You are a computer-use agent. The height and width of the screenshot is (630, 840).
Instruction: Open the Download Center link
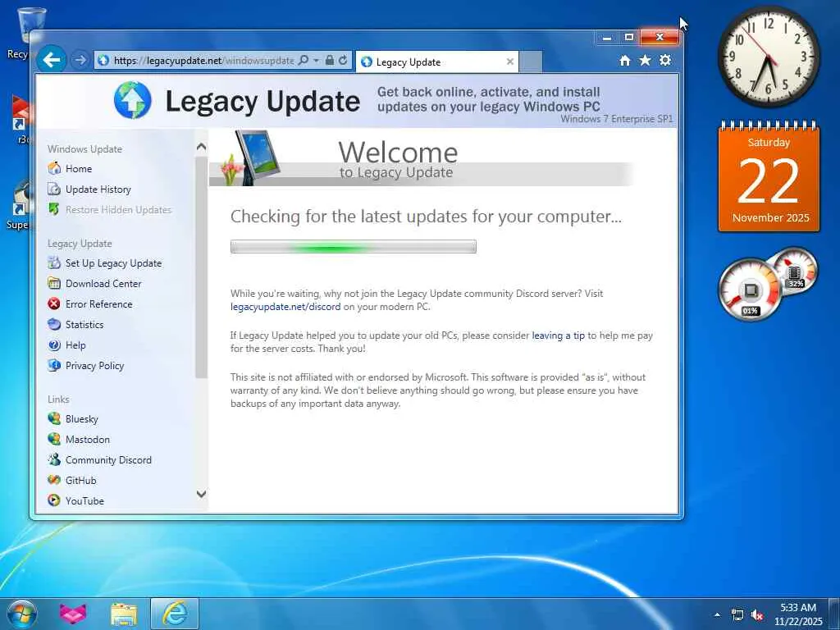click(103, 283)
